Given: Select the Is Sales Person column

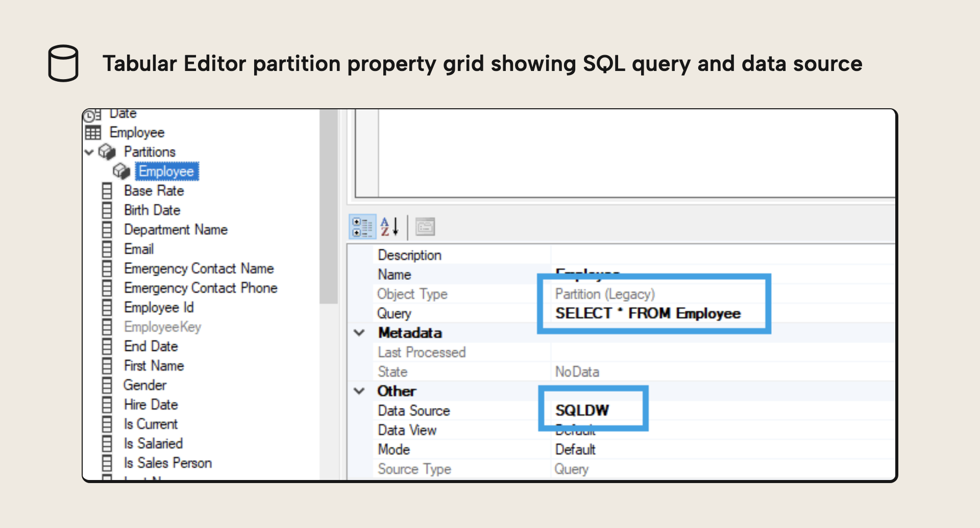Looking at the screenshot, I should [168, 463].
